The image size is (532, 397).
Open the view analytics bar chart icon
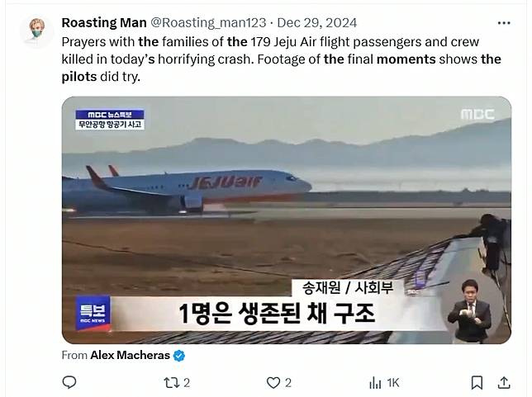point(375,383)
